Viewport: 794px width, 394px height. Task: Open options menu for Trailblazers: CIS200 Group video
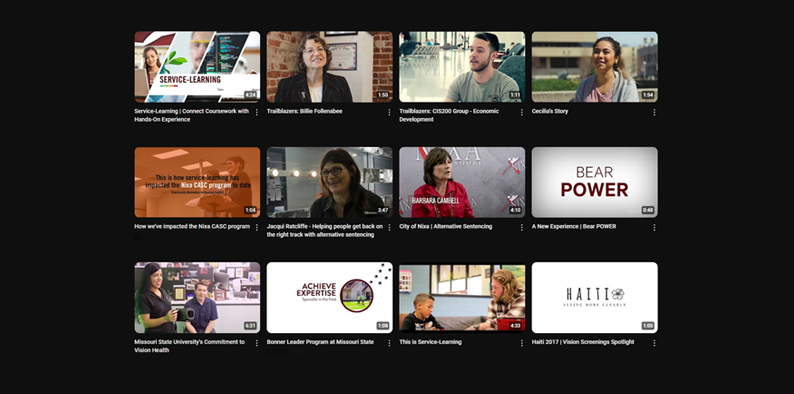[522, 112]
